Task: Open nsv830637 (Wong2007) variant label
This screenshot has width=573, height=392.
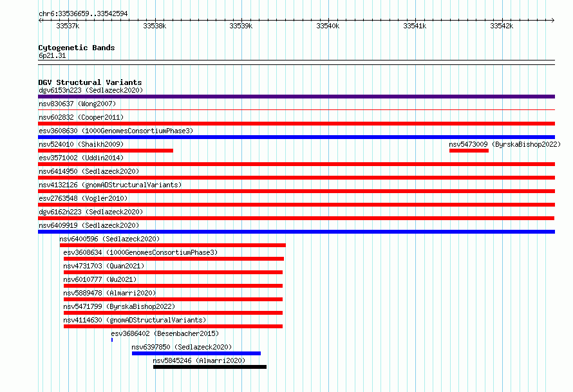Action: [77, 104]
